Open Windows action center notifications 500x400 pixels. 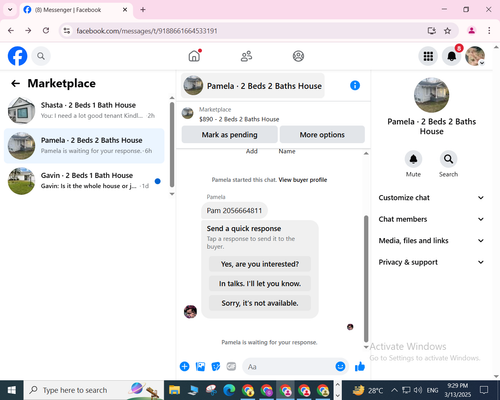tap(484, 390)
